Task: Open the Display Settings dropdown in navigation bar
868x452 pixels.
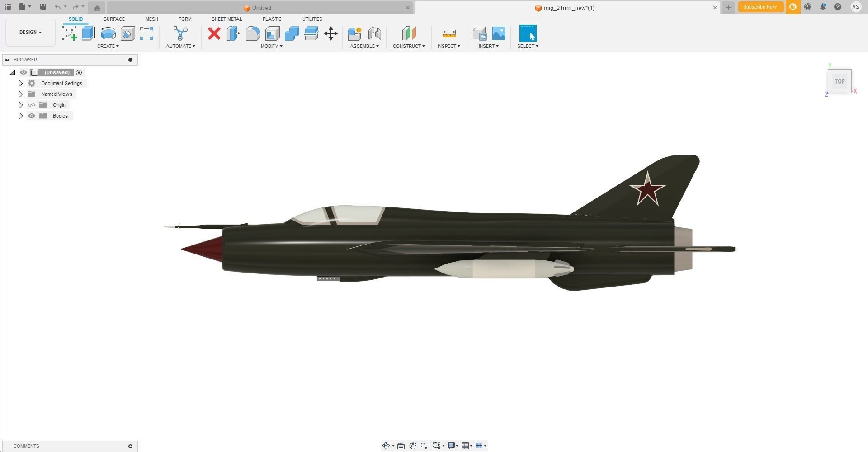Action: [453, 446]
